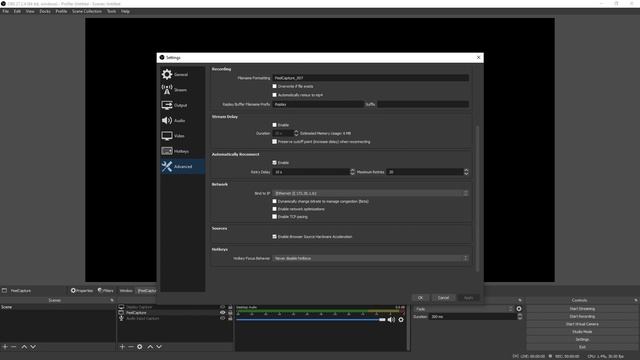Open the File menu

(5, 11)
